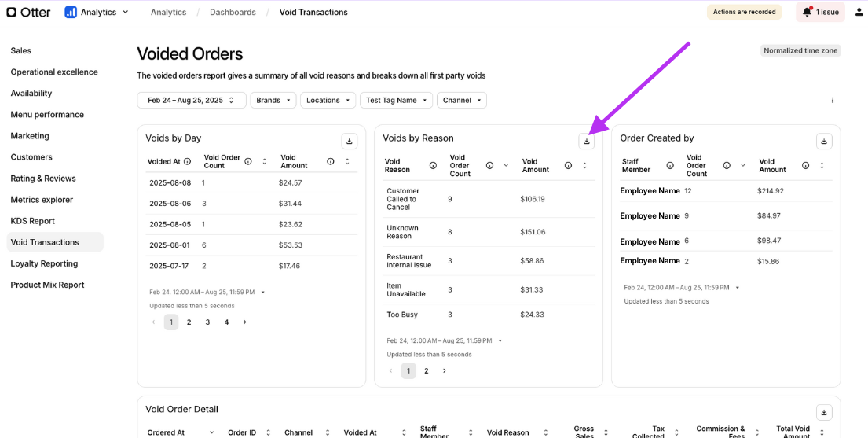Navigate to the Dashboards breadcrumb

[233, 13]
